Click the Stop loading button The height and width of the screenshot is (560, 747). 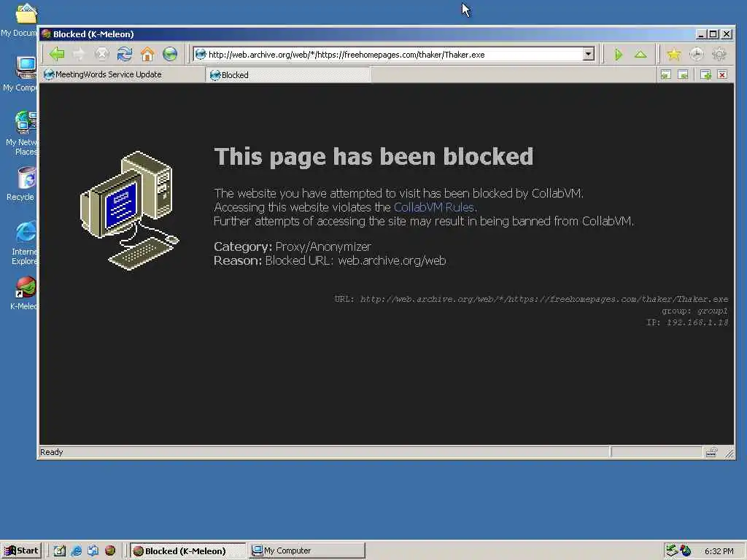(x=102, y=54)
